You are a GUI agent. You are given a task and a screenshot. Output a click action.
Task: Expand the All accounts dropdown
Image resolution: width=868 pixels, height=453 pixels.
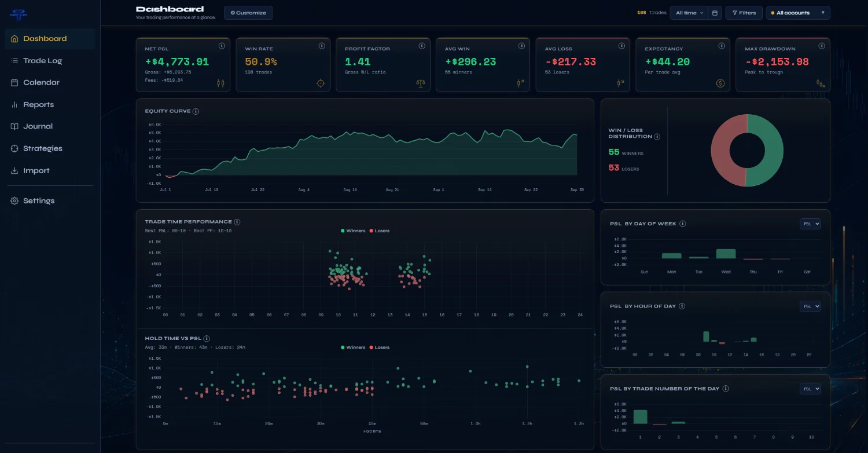[798, 13]
